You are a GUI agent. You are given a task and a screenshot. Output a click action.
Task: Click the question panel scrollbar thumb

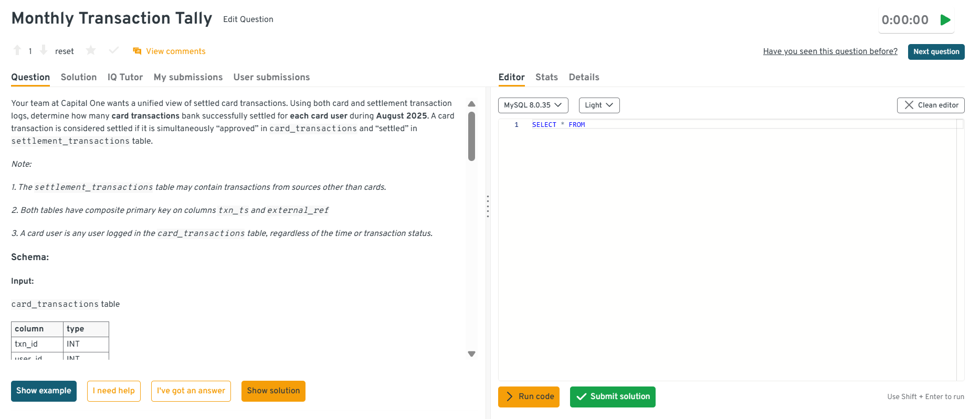[x=471, y=136]
